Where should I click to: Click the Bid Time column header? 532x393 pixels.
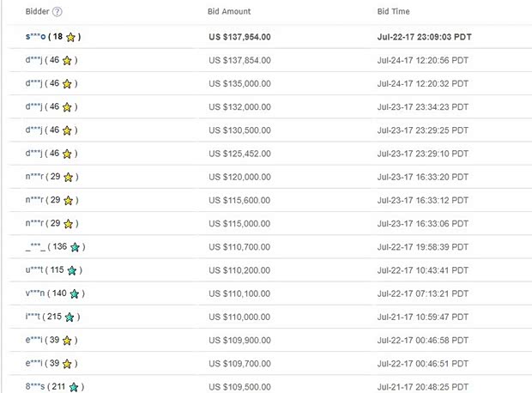pos(393,12)
